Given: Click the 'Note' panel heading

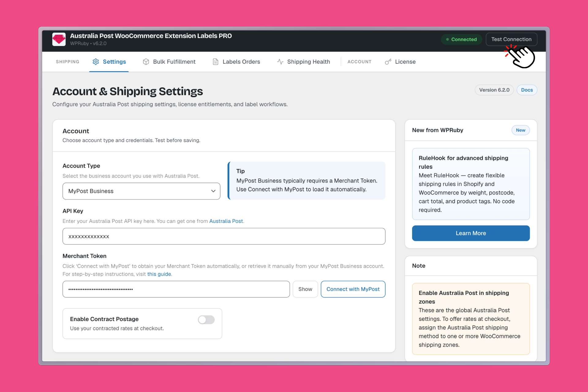Looking at the screenshot, I should click(419, 266).
